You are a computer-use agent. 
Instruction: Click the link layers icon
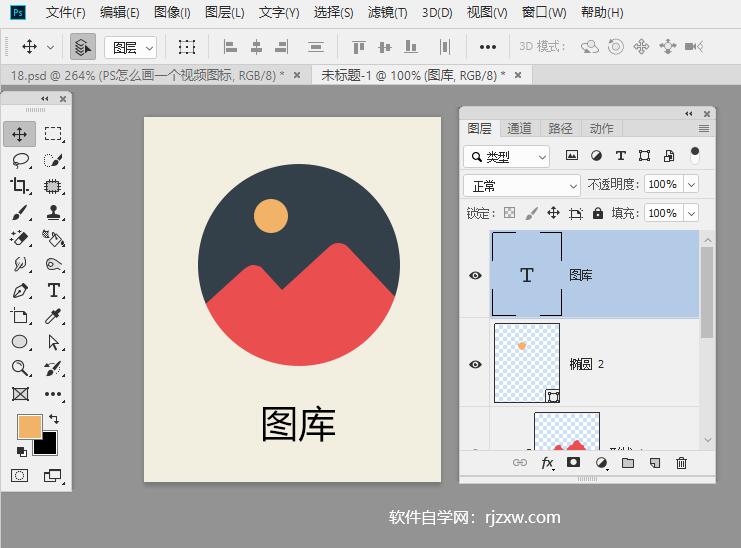coord(519,462)
